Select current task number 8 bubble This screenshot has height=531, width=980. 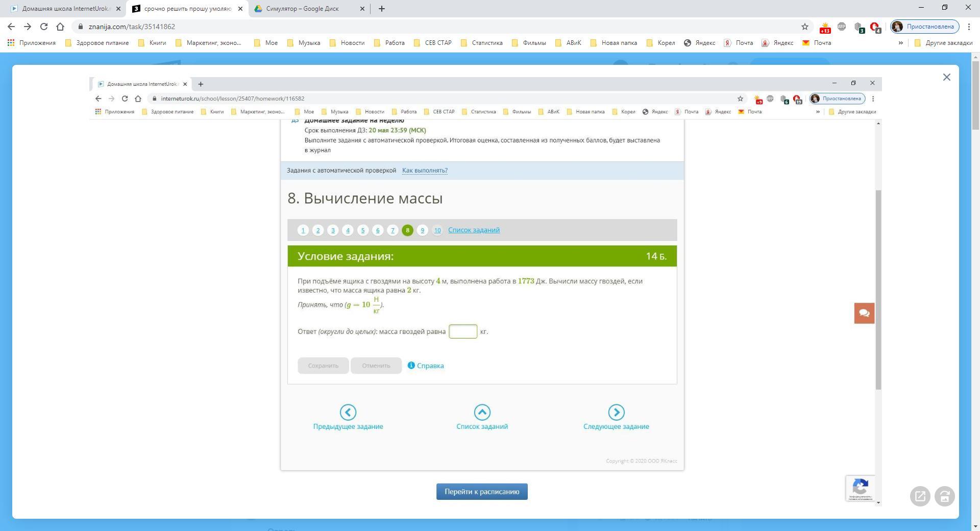click(407, 230)
